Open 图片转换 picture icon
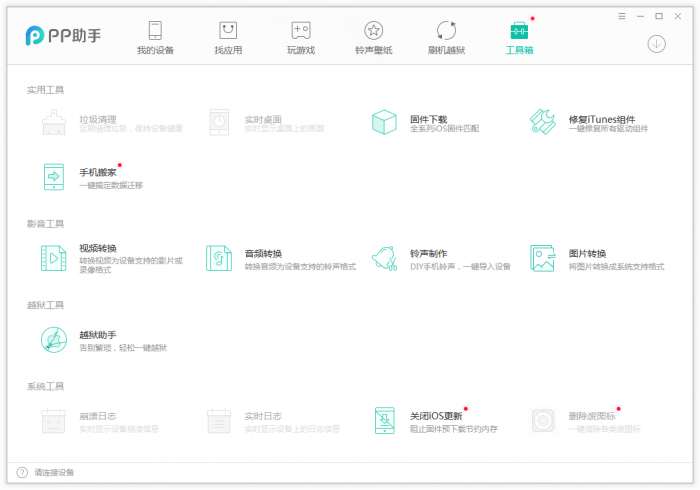Image resolution: width=700 pixels, height=490 pixels. click(542, 258)
